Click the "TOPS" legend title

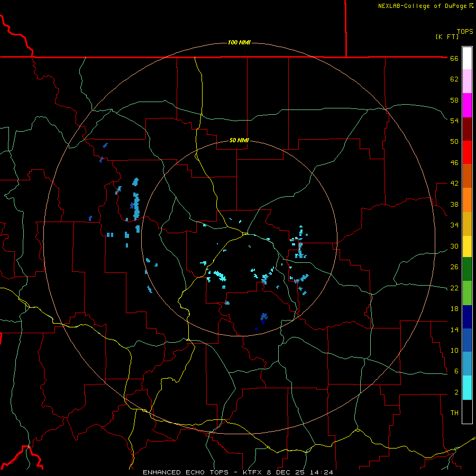click(465, 32)
